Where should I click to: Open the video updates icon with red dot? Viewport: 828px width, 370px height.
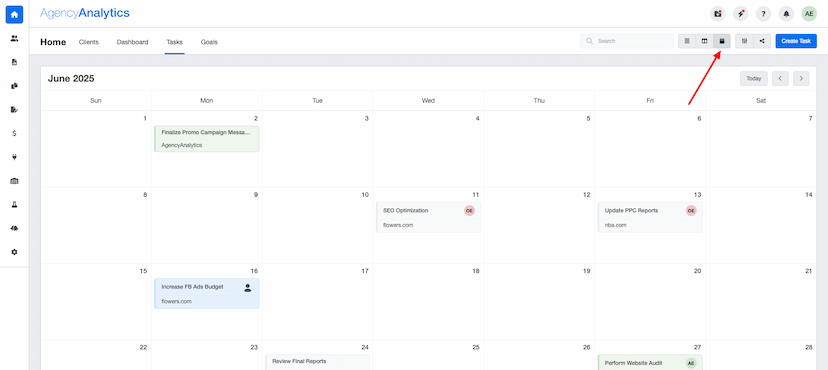point(718,14)
